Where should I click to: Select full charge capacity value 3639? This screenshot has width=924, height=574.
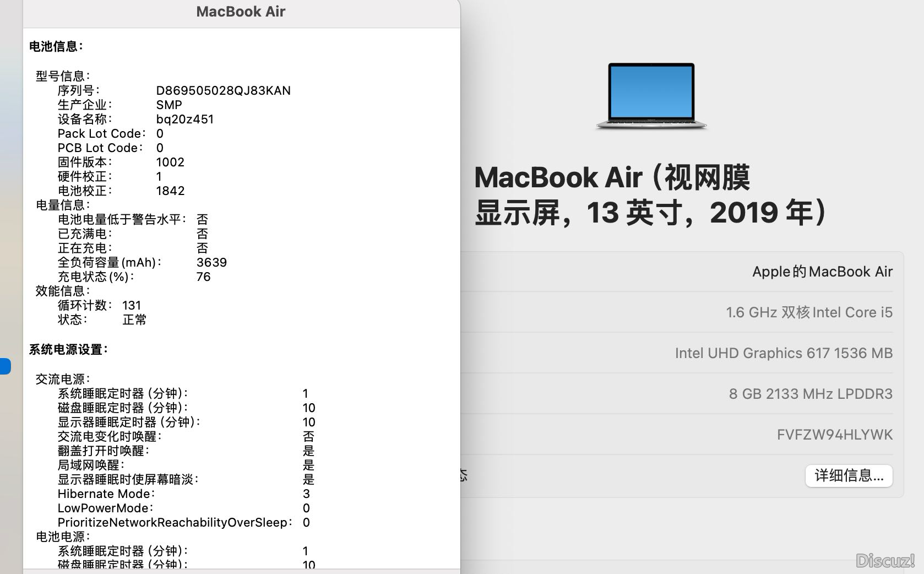[211, 262]
